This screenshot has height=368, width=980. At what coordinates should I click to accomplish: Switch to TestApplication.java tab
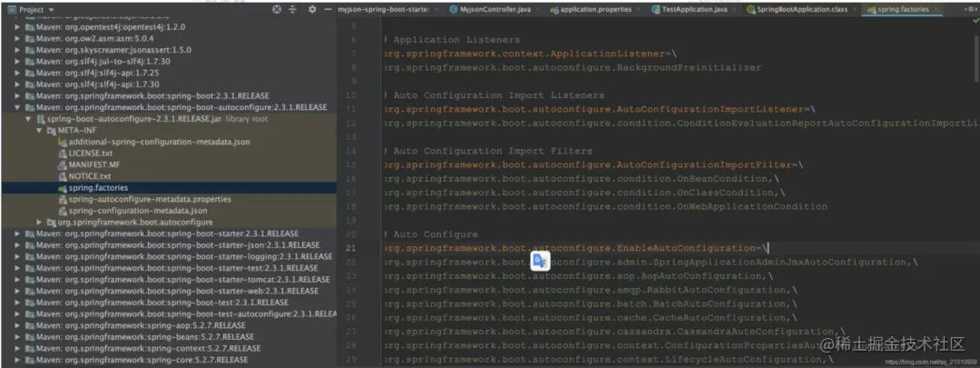pyautogui.click(x=694, y=10)
